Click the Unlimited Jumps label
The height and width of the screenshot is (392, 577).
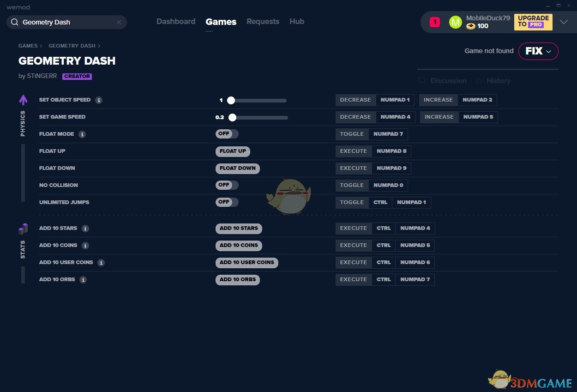[x=64, y=202]
